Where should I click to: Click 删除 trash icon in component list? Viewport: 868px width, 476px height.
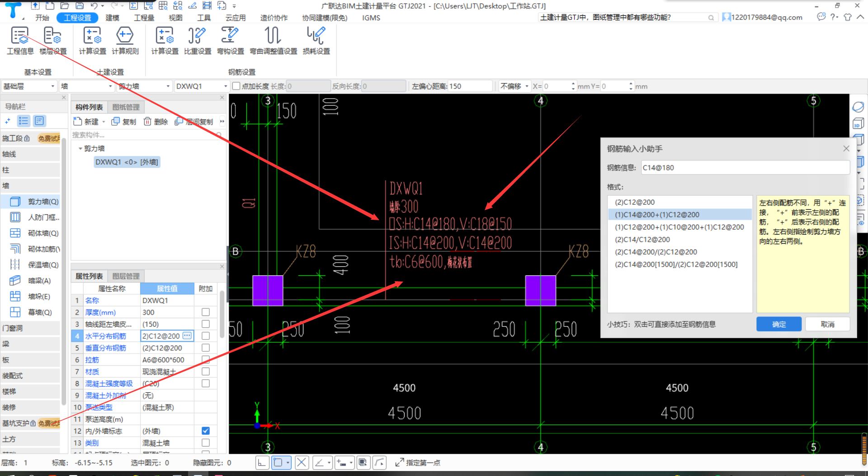(x=156, y=122)
